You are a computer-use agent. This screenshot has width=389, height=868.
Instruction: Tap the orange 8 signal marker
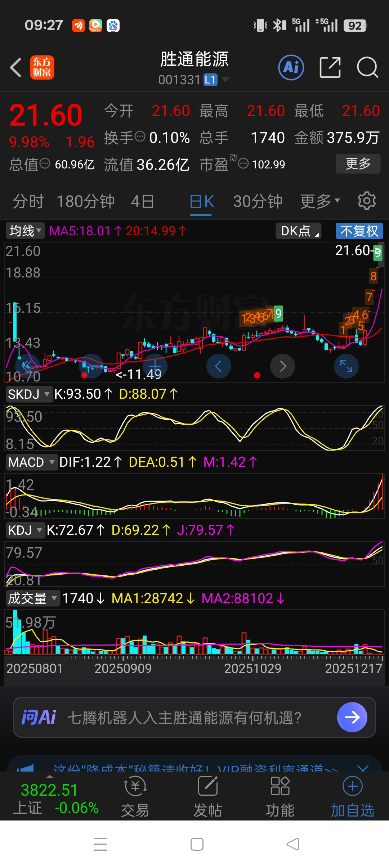click(374, 276)
